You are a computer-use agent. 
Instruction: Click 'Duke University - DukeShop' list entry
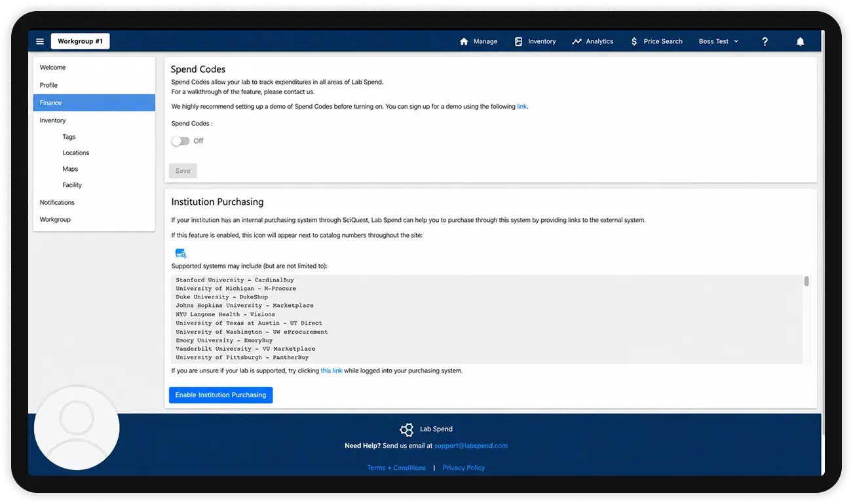point(221,297)
